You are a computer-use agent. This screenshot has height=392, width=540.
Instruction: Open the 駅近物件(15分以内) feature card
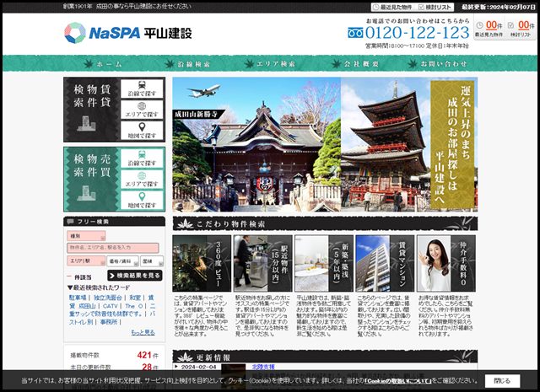[262, 263]
